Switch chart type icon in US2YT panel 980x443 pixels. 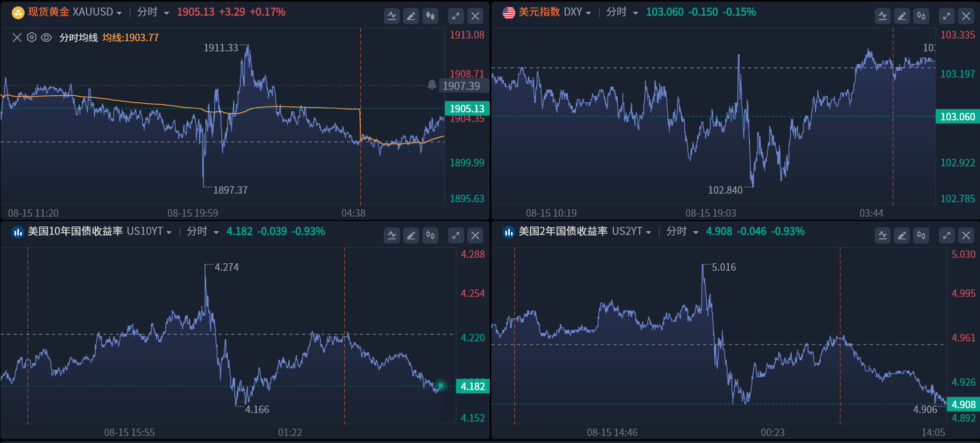coord(921,235)
